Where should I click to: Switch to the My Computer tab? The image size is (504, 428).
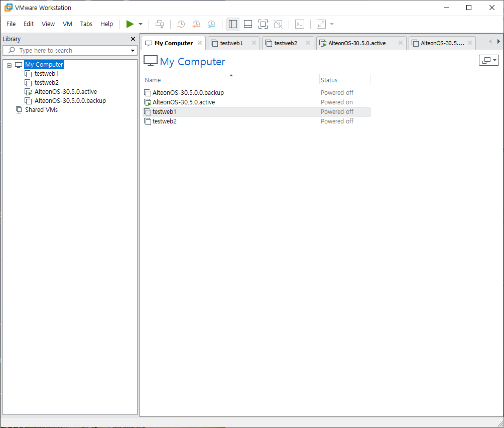[174, 43]
